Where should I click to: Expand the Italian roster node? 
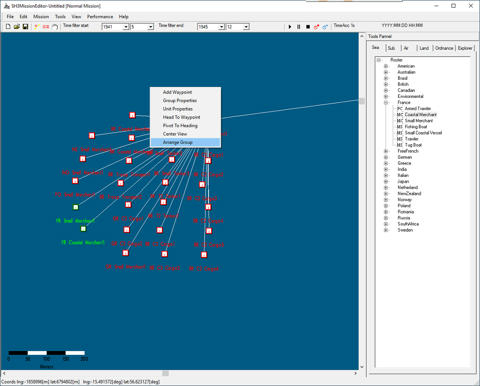(x=386, y=175)
